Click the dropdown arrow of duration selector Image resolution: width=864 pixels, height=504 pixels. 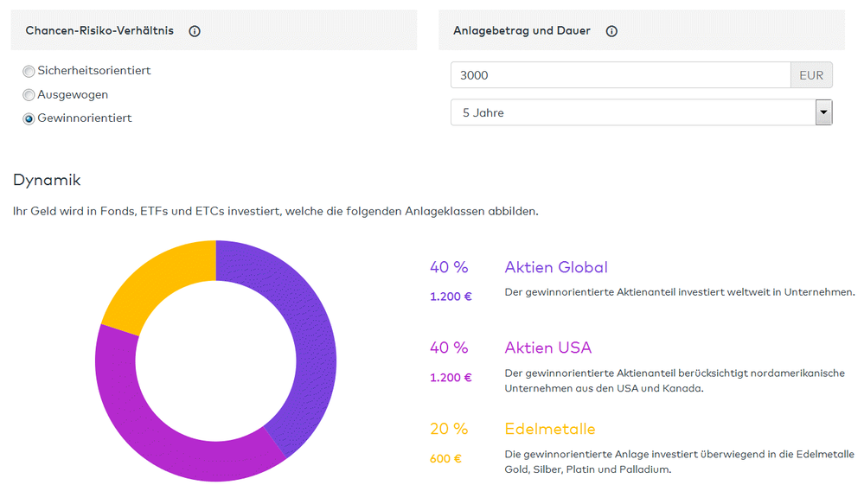pos(823,112)
